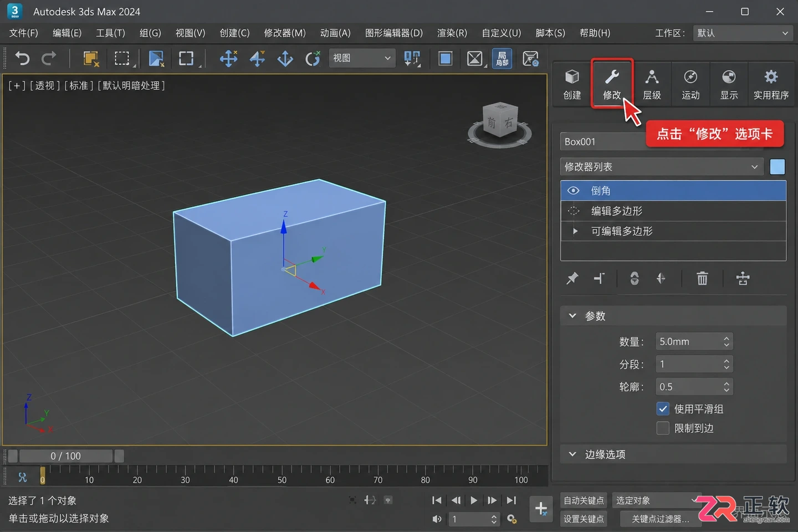Click the Box001 object name field
798x532 pixels.
pos(604,141)
